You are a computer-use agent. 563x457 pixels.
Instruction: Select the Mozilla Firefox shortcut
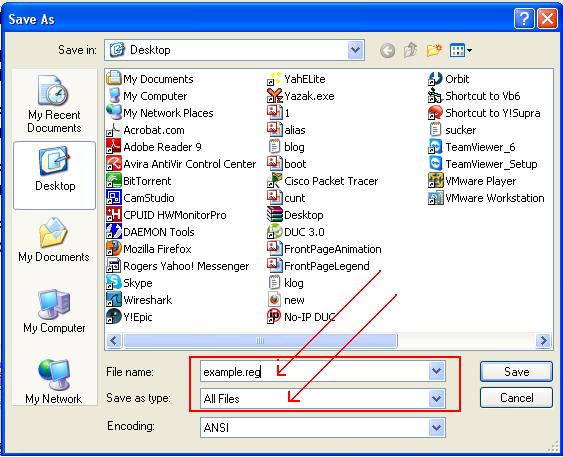(x=149, y=249)
